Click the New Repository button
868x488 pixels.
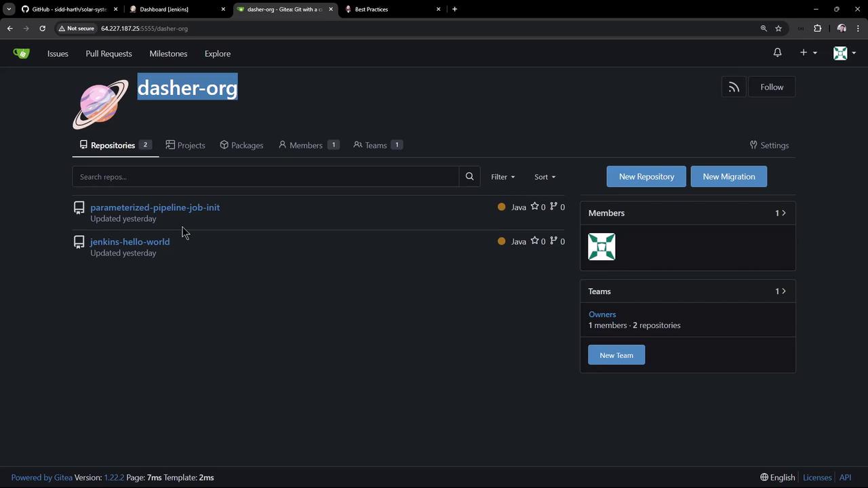(x=646, y=176)
